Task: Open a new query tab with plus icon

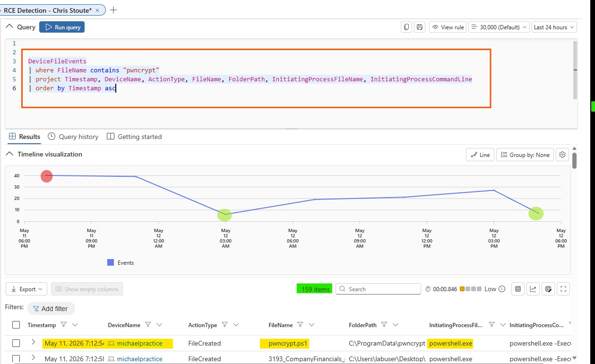Action: tap(113, 10)
